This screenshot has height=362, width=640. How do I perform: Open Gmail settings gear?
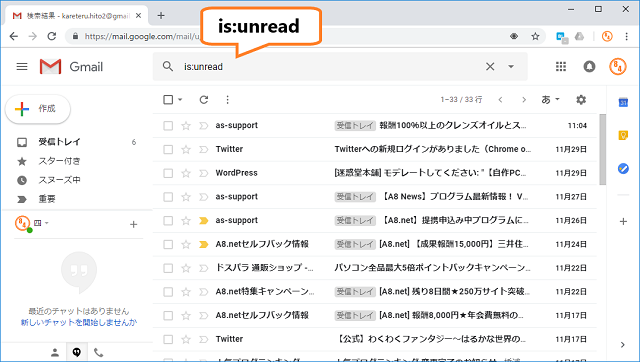click(581, 100)
